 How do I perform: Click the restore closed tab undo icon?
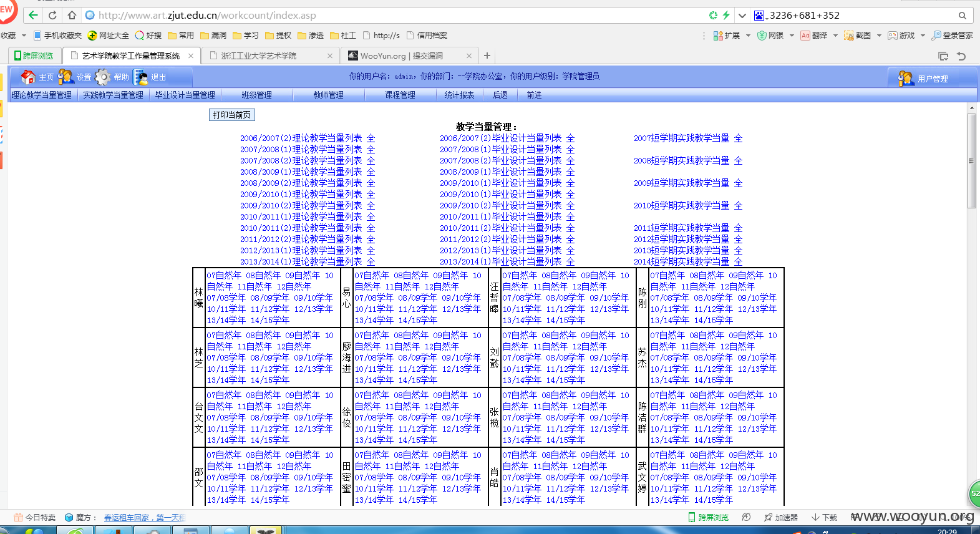(961, 56)
